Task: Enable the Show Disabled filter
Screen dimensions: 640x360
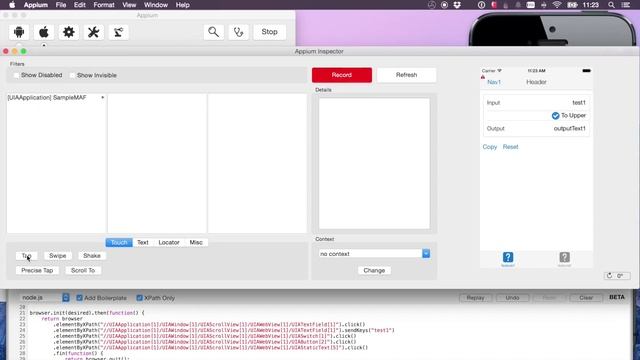Action: (16, 75)
